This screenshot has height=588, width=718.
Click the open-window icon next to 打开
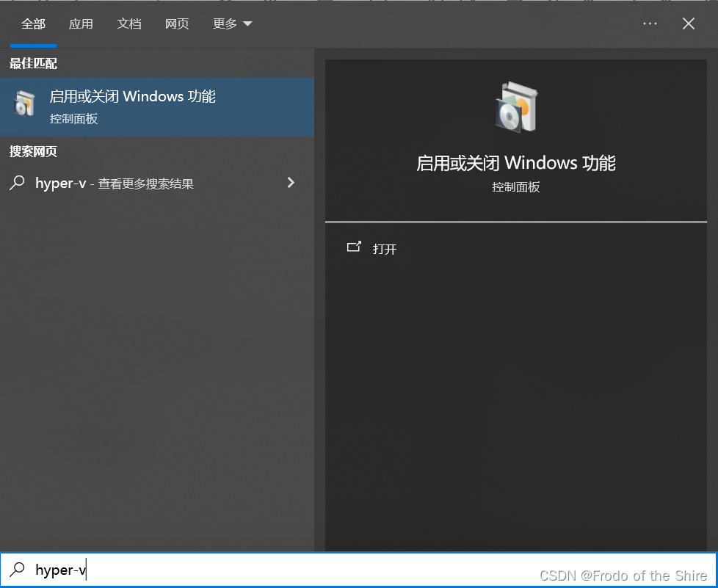(x=354, y=247)
